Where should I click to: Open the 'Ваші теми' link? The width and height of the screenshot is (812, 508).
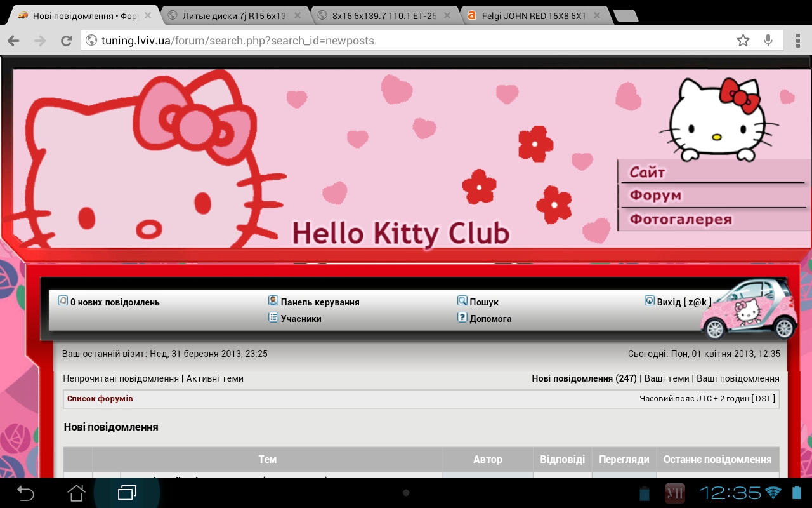pos(667,378)
